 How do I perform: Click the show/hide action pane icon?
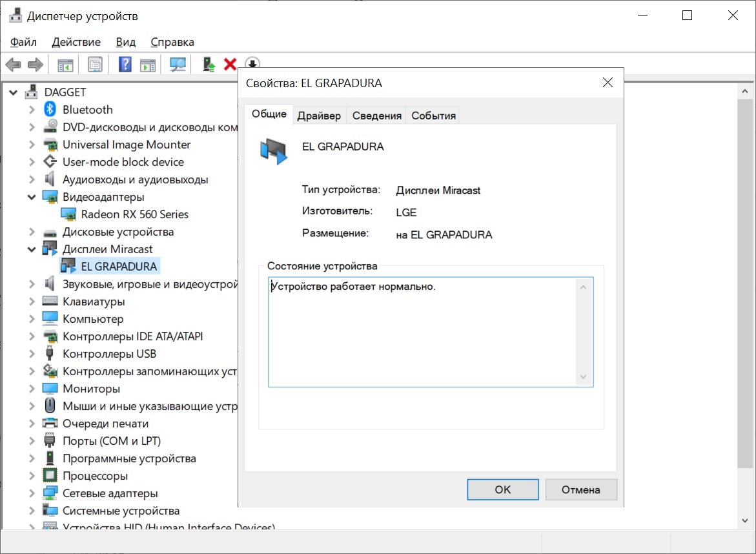(148, 65)
